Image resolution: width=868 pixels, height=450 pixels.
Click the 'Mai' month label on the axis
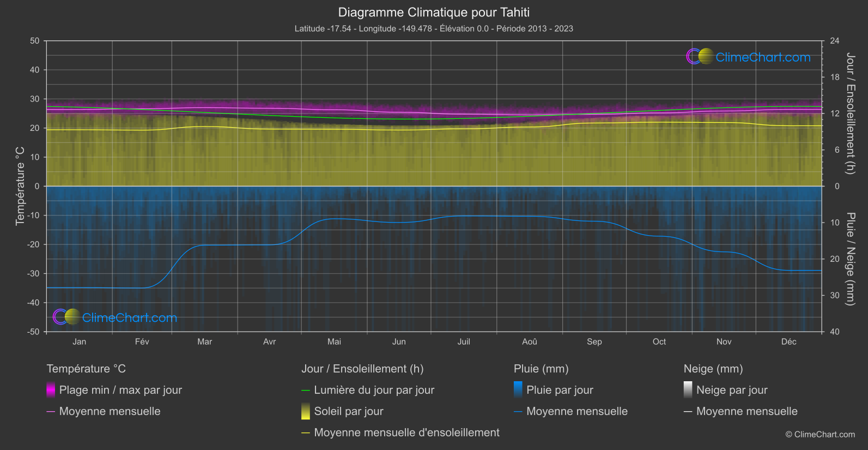334,341
